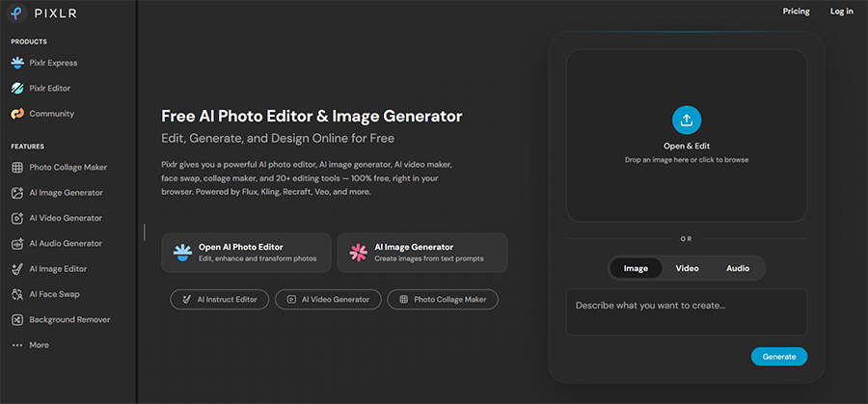868x404 pixels.
Task: Click the AI Video Generator pill label
Action: [x=336, y=300]
